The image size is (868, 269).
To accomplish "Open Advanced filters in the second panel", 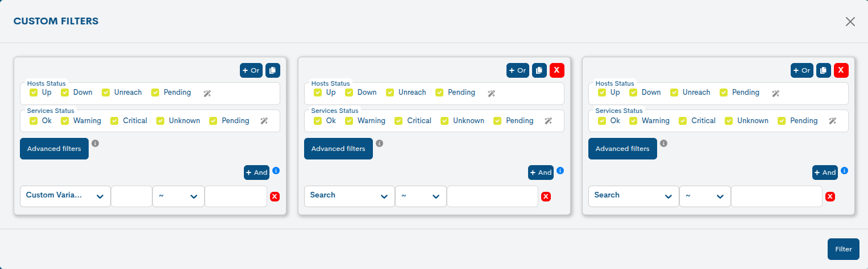I will [338, 149].
